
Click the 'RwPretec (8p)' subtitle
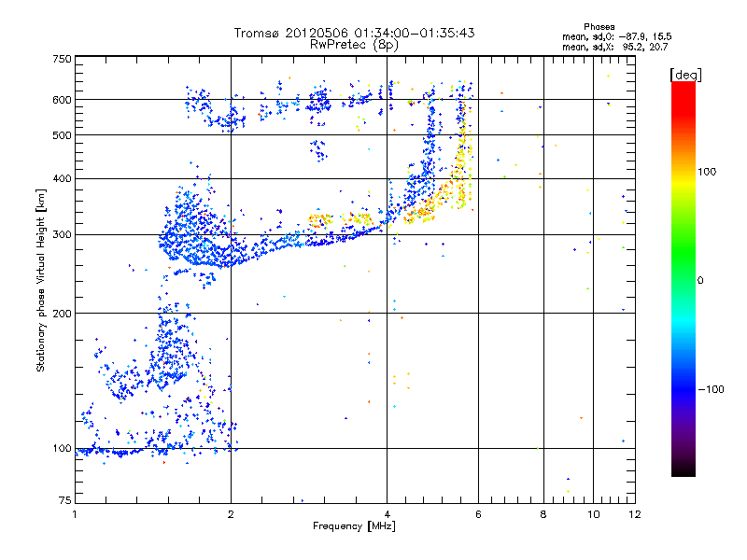354,45
